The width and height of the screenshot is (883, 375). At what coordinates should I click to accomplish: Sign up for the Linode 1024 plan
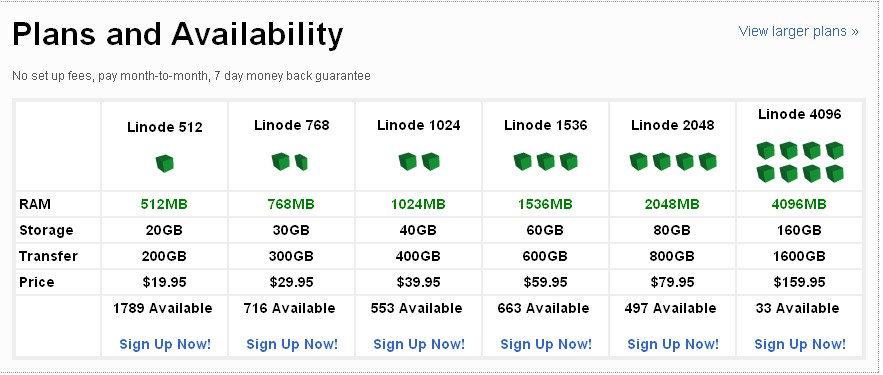(x=419, y=344)
